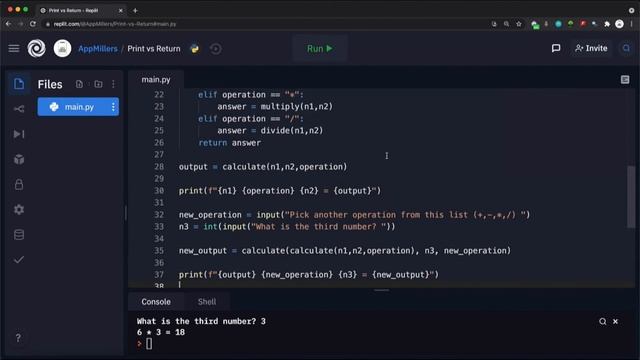The height and width of the screenshot is (360, 640).
Task: Open the help question mark icon
Action: 18,338
